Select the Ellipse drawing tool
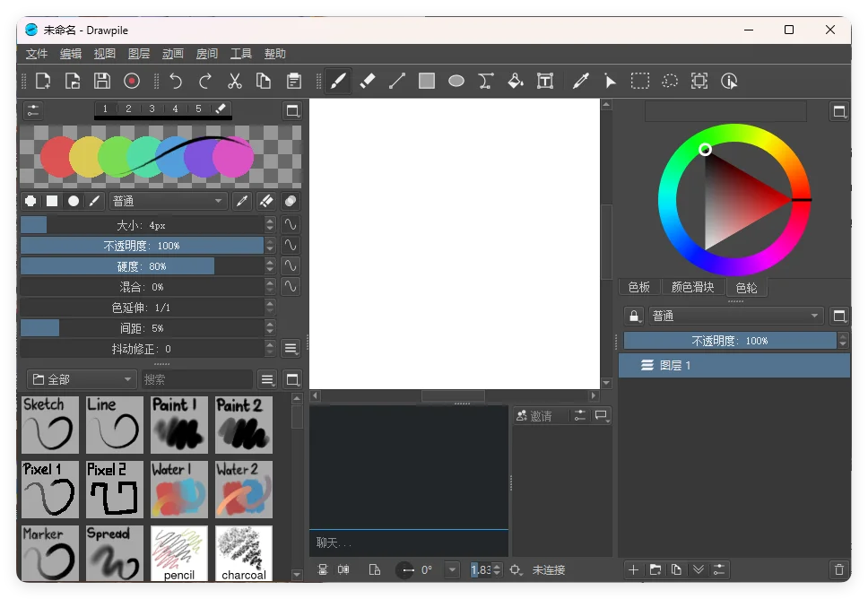 pyautogui.click(x=456, y=81)
